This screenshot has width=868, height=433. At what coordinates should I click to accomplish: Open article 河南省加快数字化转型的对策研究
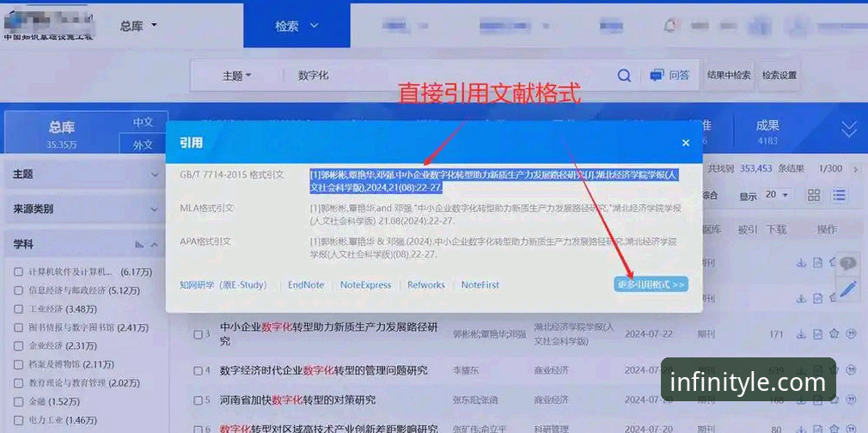click(x=297, y=399)
